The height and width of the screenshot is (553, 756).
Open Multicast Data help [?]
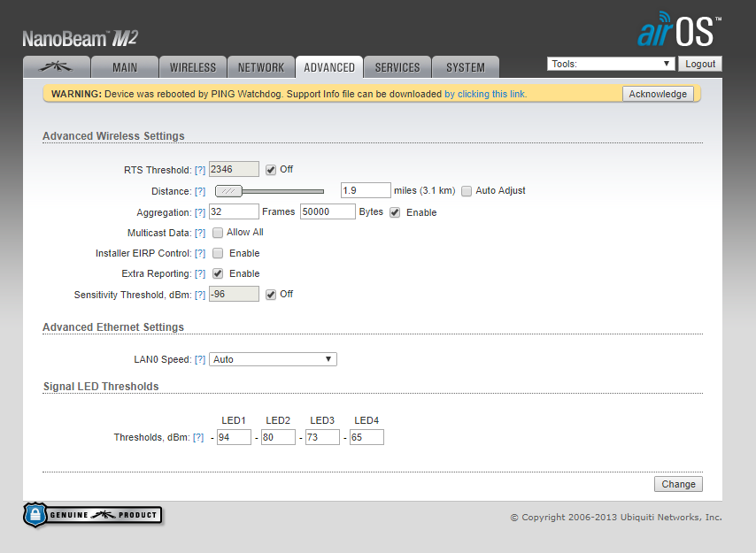click(x=200, y=234)
